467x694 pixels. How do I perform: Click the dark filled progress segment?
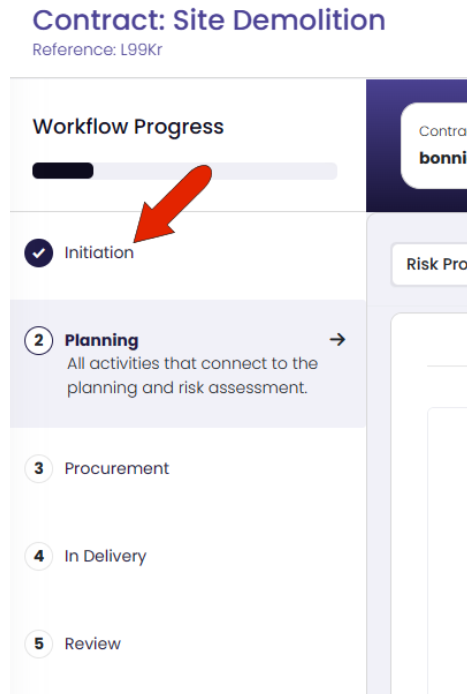tap(63, 171)
